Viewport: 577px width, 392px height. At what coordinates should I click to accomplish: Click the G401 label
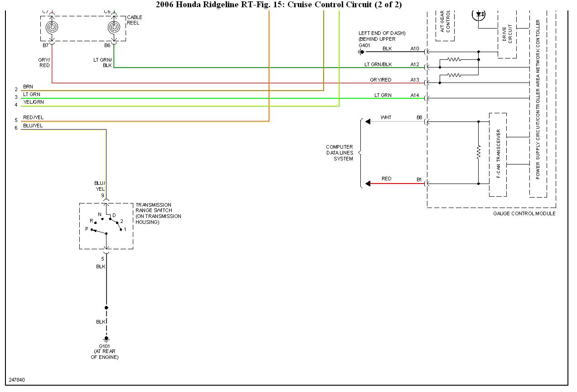click(364, 45)
